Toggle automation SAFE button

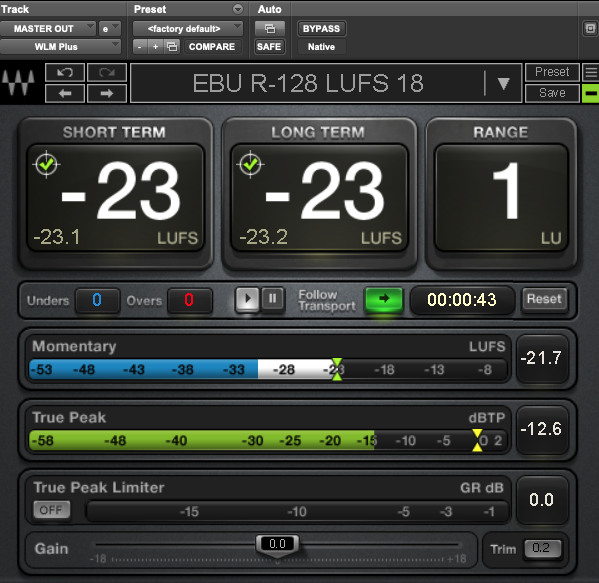click(269, 47)
